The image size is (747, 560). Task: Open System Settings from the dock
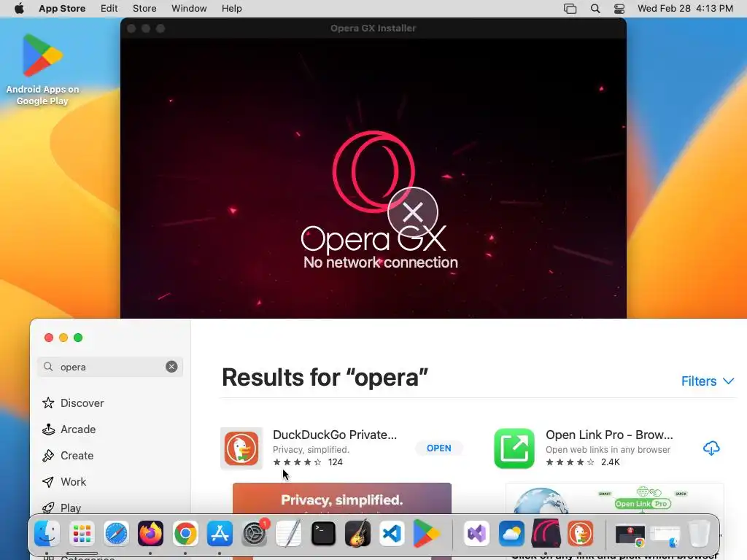pyautogui.click(x=255, y=534)
